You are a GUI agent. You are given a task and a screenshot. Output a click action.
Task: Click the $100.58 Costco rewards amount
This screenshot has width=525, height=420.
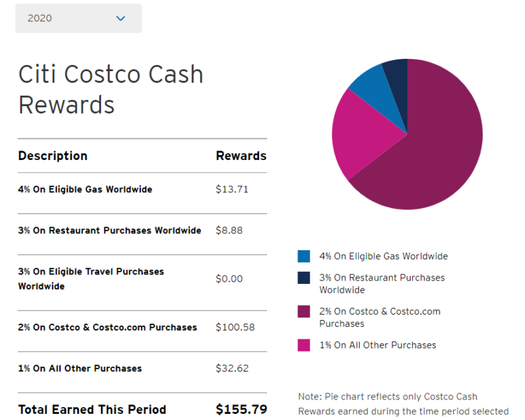[235, 328]
